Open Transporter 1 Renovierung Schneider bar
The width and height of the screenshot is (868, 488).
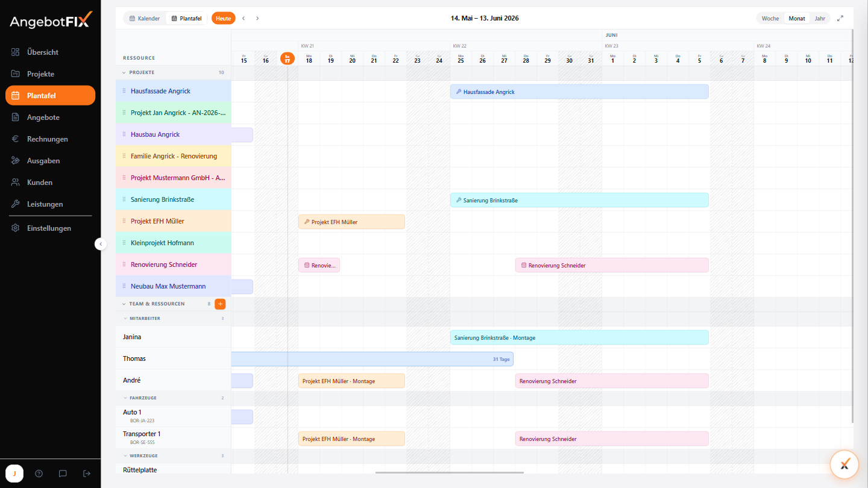[612, 439]
